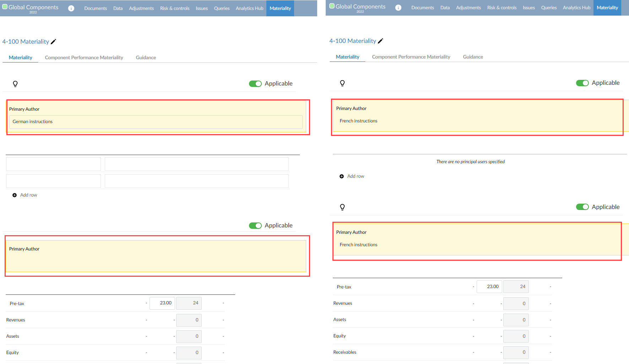Click plus icon under 'no principal users specified'
Viewport: 629px width, 364px height.
342,176
